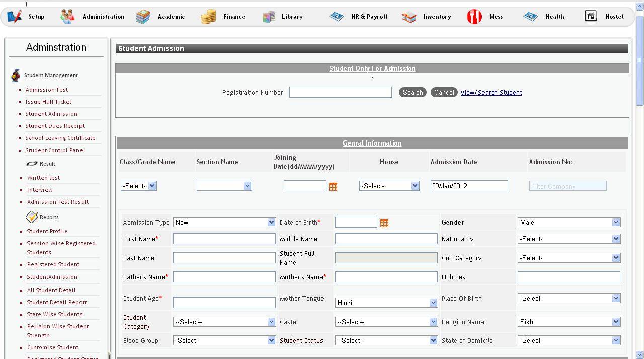Click the First Name input field
Image resolution: width=644 pixels, height=359 pixels.
coord(224,239)
